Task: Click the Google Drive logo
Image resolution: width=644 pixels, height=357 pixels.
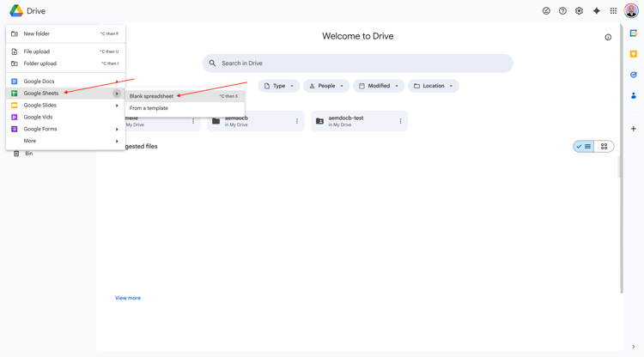Action: 16,11
